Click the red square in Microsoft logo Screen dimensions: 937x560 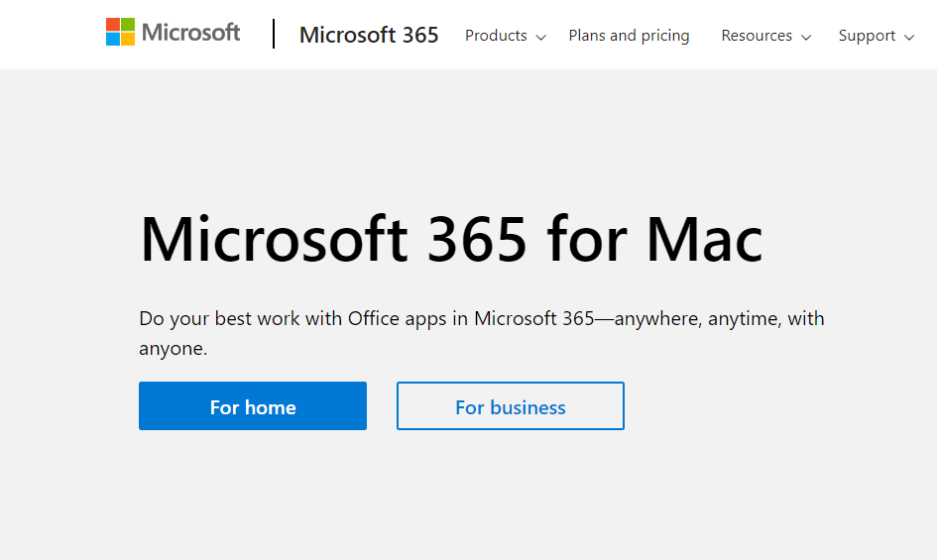point(113,25)
